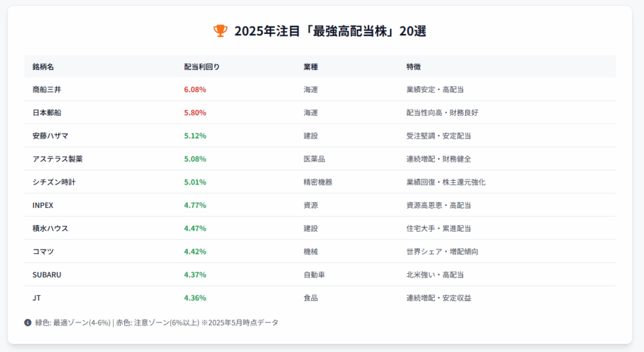Click the 医薬品 industry cell
This screenshot has height=352, width=644.
[x=314, y=159]
